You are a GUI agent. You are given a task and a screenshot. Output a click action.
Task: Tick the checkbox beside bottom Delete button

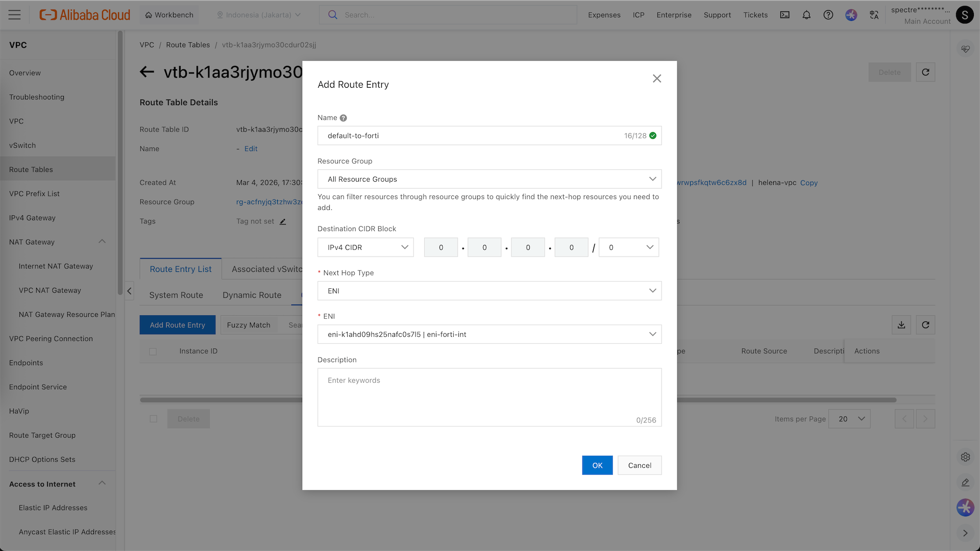[x=153, y=419]
